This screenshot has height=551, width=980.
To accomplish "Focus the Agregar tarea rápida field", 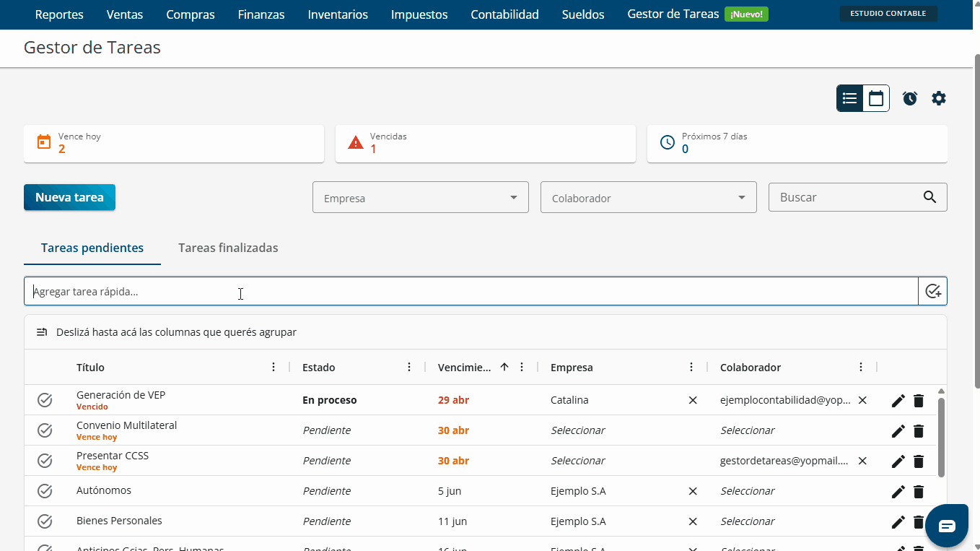I will click(471, 291).
